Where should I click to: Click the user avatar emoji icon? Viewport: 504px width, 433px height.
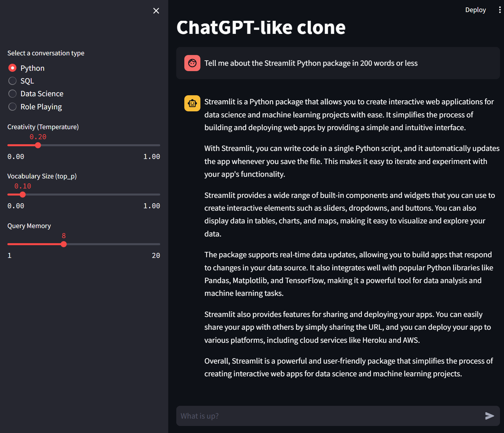[x=192, y=63]
